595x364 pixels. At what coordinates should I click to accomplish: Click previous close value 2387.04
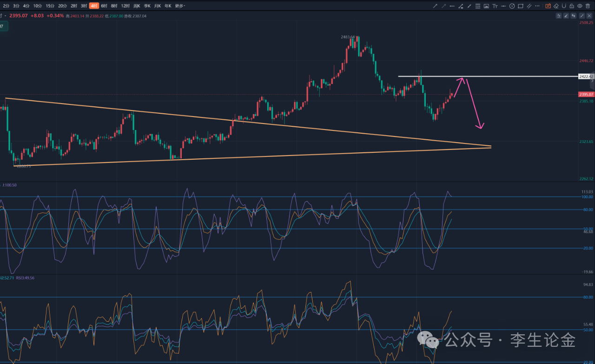[x=139, y=16]
